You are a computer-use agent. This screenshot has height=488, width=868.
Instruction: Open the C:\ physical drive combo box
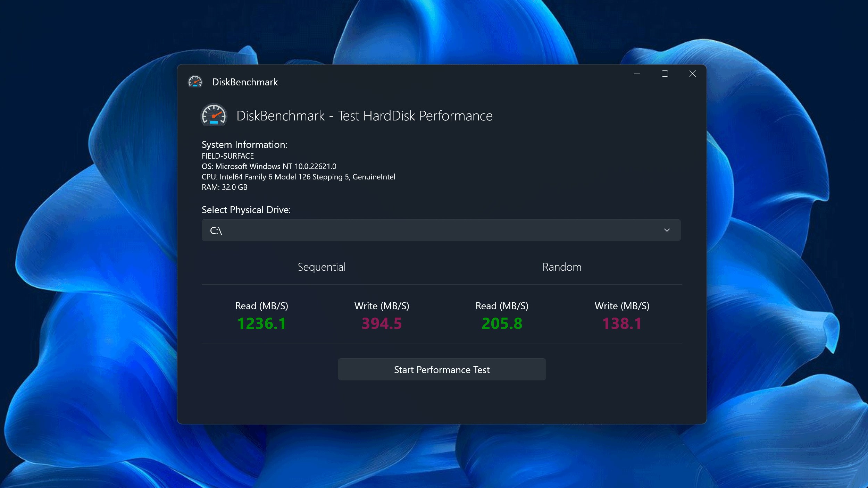click(x=417, y=230)
